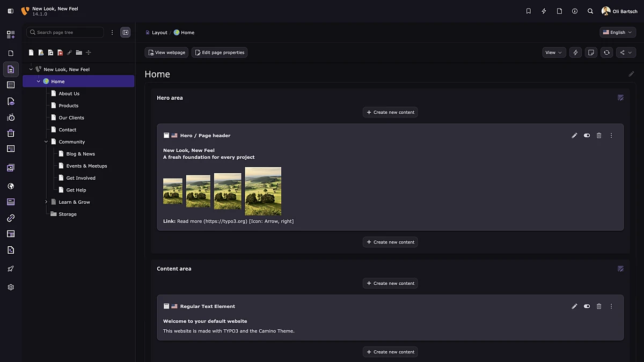The width and height of the screenshot is (644, 362).
Task: Open the Settings gear module in sidebar
Action: click(11, 287)
